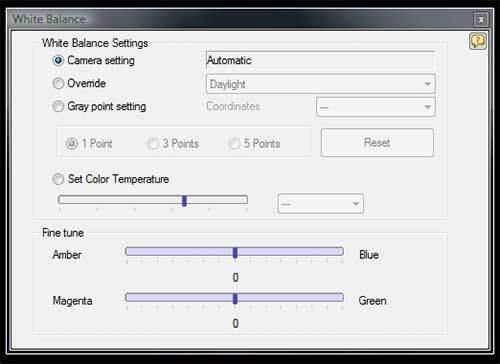500x364 pixels.
Task: Click the Reset button
Action: [x=377, y=143]
